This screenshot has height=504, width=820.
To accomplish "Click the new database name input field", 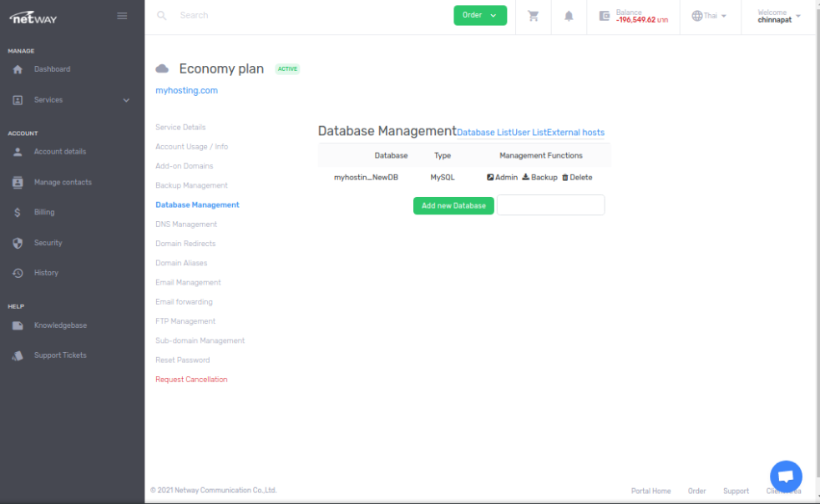I will tap(550, 205).
